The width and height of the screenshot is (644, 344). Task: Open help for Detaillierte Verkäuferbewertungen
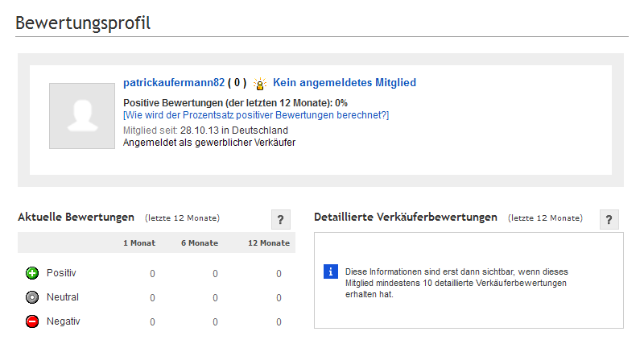609,219
